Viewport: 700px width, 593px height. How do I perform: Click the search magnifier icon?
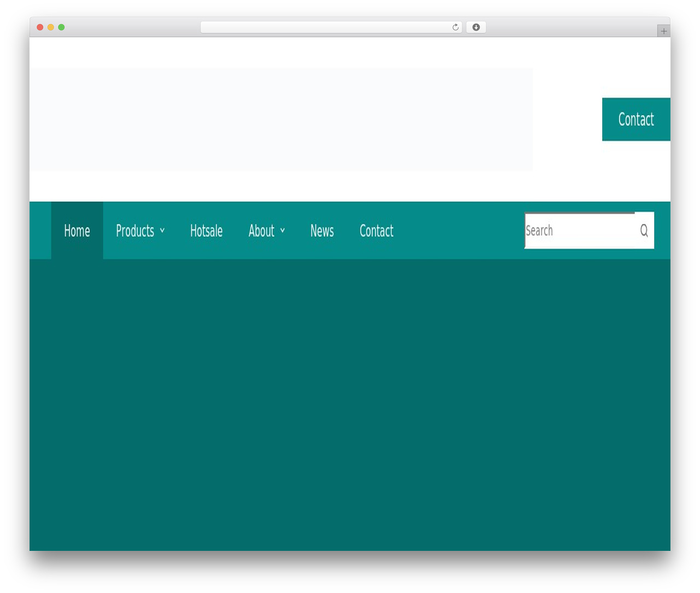pyautogui.click(x=644, y=230)
